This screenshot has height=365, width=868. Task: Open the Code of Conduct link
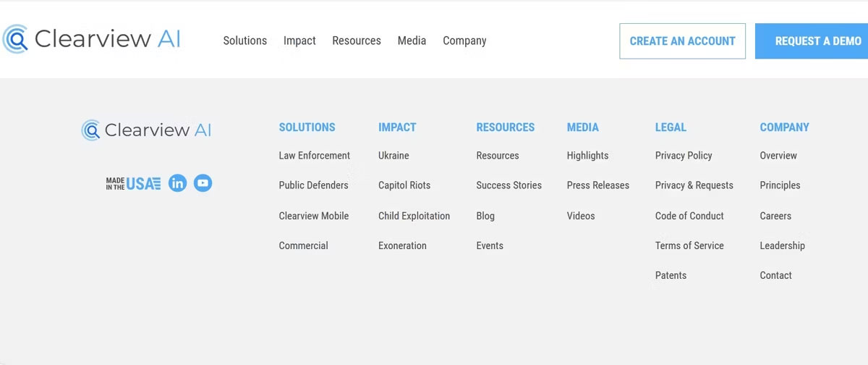pos(690,216)
